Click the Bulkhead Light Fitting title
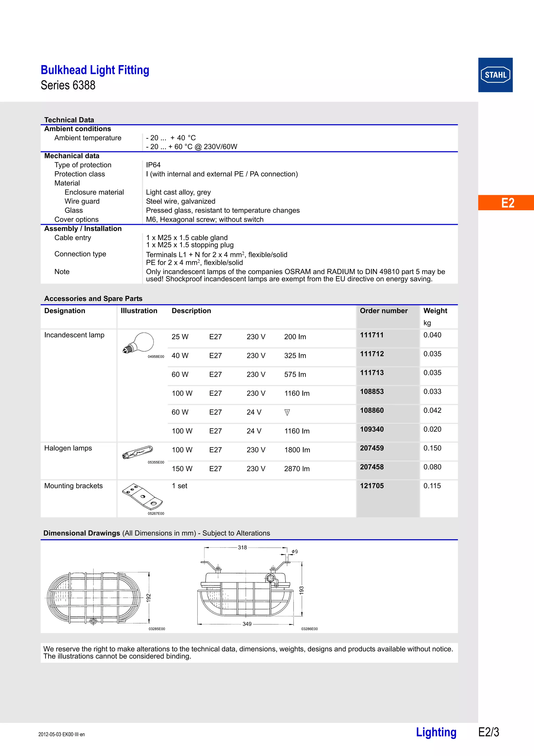 (95, 70)
